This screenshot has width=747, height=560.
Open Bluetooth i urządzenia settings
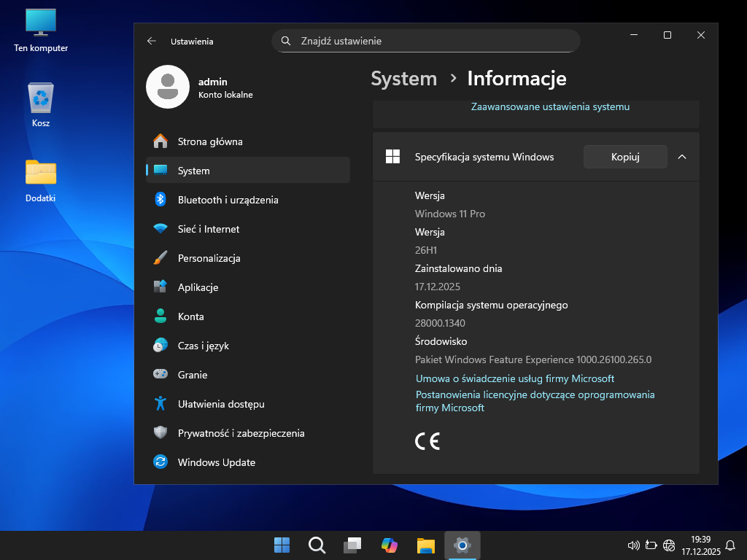[x=228, y=200]
